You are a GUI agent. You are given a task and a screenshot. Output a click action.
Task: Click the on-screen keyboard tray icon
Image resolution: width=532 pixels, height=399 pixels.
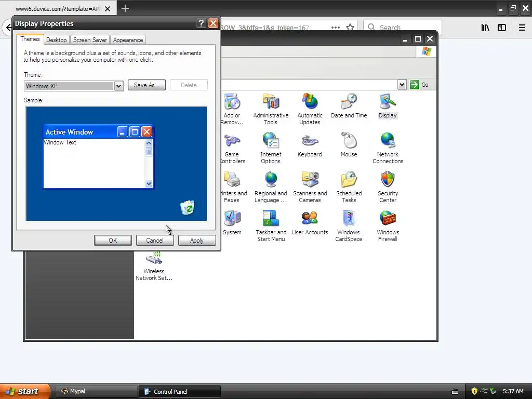(x=455, y=392)
